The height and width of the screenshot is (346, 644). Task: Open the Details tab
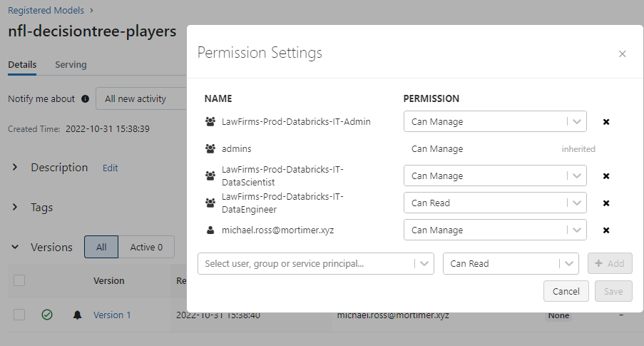[x=22, y=64]
